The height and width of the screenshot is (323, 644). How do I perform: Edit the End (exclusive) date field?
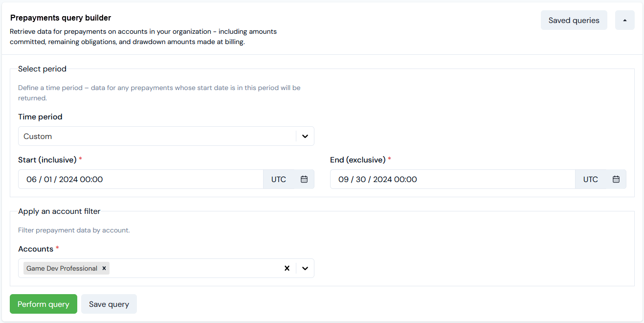pos(453,179)
